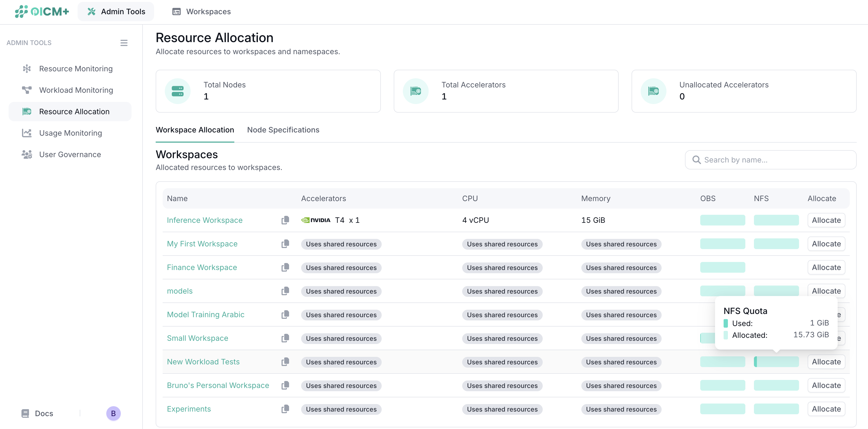The width and height of the screenshot is (868, 429).
Task: Click New Workload Tests NFS quota bar
Action: [x=776, y=362]
